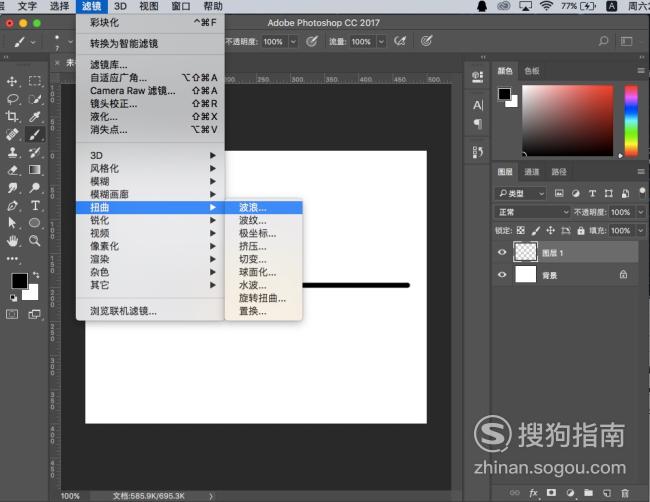The image size is (650, 502).
Task: Select the Path Selection tool
Action: (12, 223)
